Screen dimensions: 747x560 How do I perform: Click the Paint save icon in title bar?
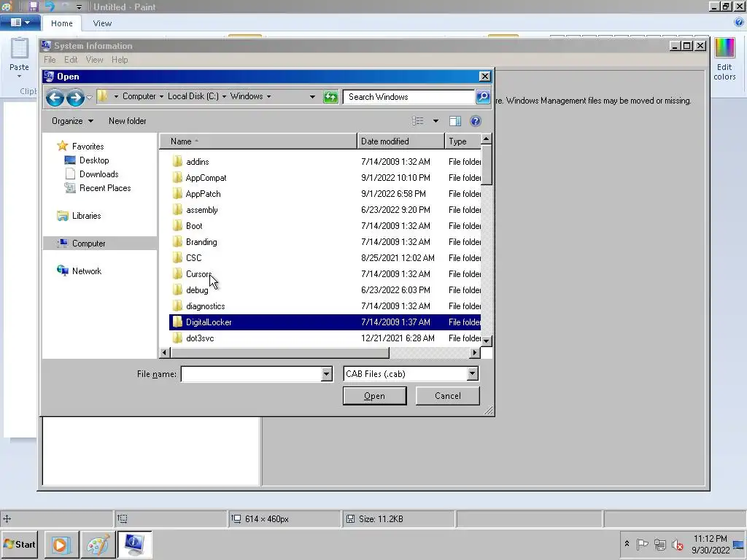click(33, 7)
